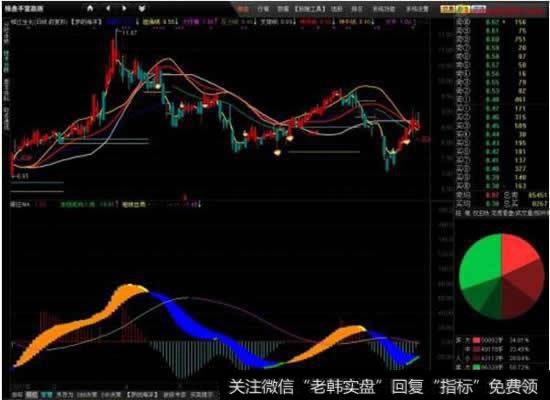Screen dimensions: 550x400
Task: Open the 系统设置 menu
Action: 417,9
